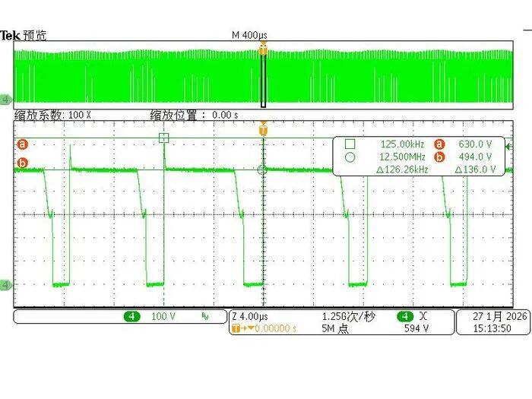Click the 缩放位置: 0.00 s label
This screenshot has height=399, width=532.
tap(194, 116)
